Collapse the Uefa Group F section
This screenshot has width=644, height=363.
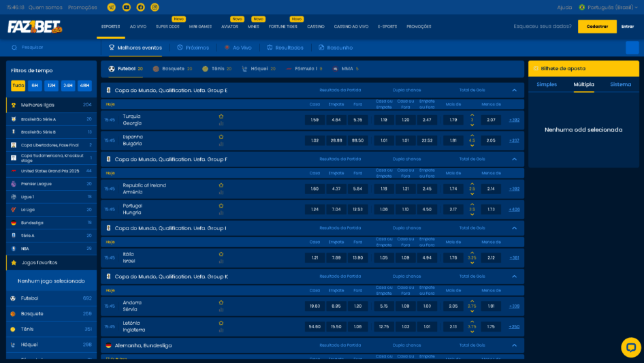[x=514, y=159]
